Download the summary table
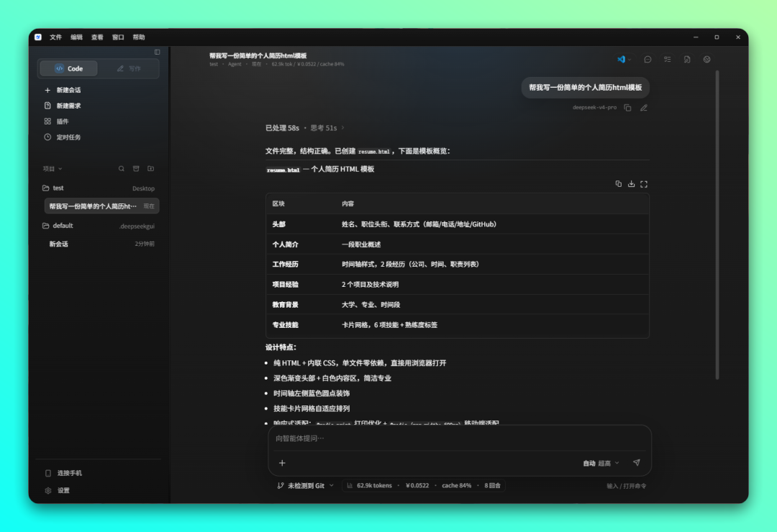Screen dimensions: 777x532 point(632,184)
